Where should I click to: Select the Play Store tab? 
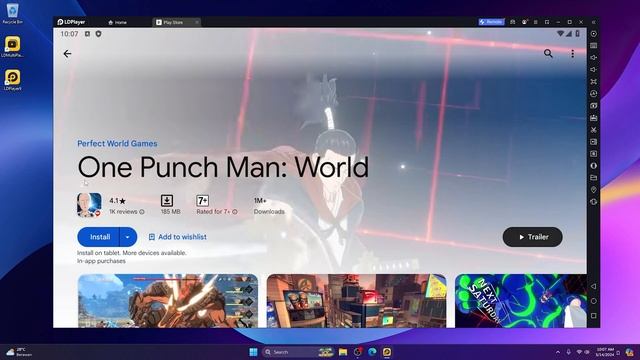[x=173, y=22]
